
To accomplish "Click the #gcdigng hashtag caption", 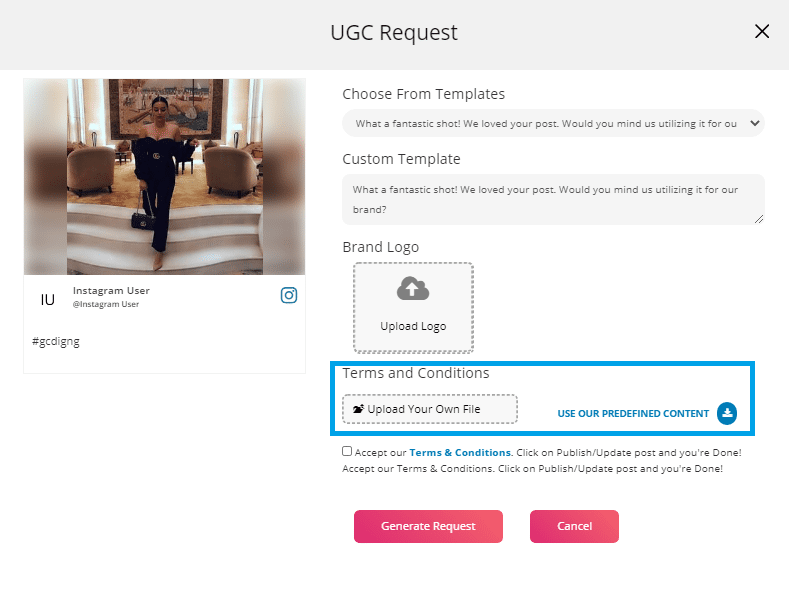I will 56,341.
